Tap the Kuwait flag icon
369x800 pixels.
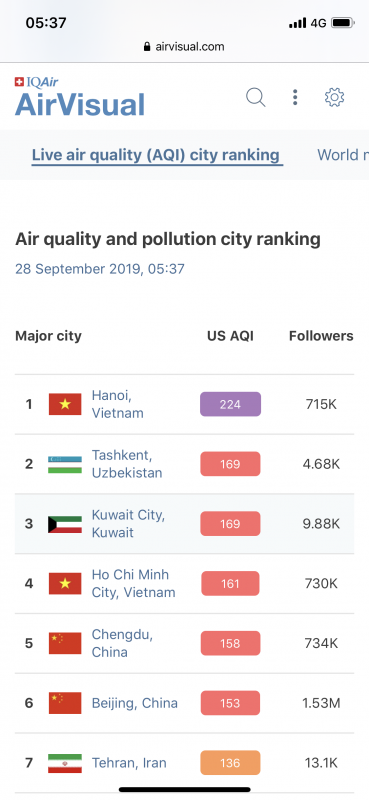click(x=65, y=524)
